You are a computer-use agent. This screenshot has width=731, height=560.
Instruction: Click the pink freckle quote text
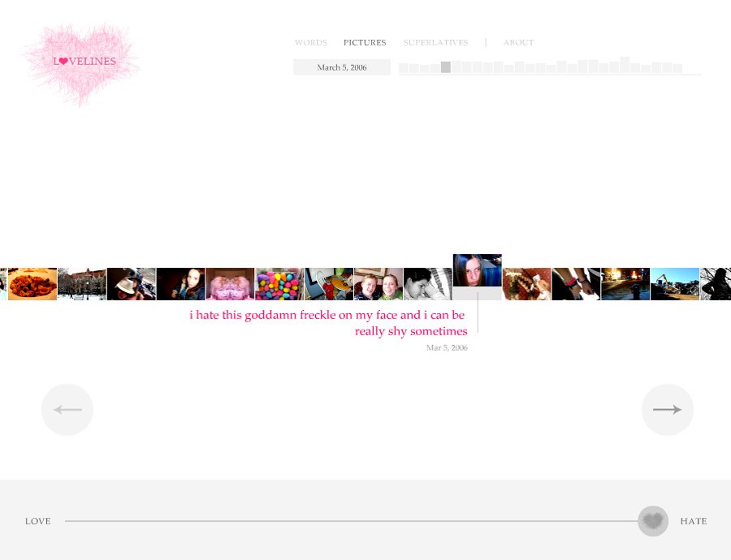click(x=328, y=323)
